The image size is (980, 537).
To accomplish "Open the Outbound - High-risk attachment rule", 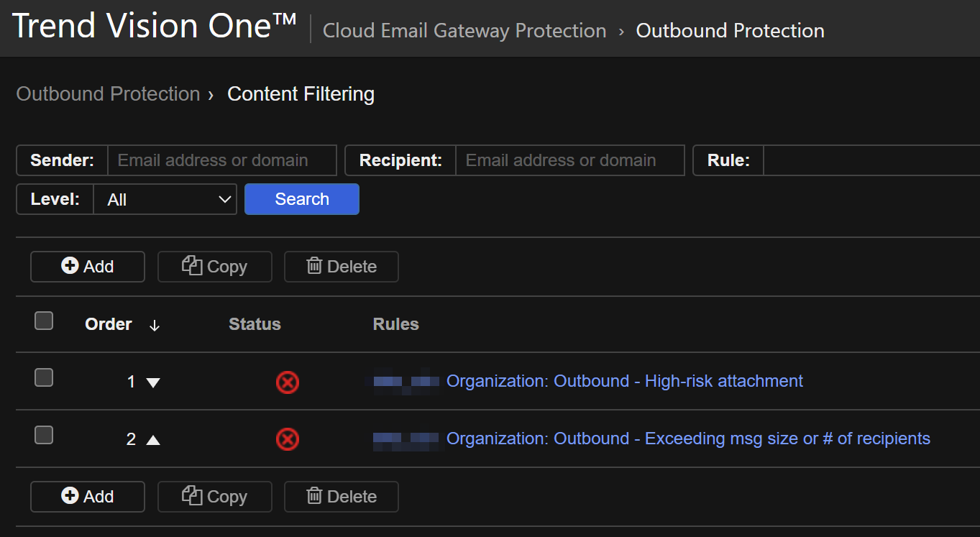I will coord(624,381).
